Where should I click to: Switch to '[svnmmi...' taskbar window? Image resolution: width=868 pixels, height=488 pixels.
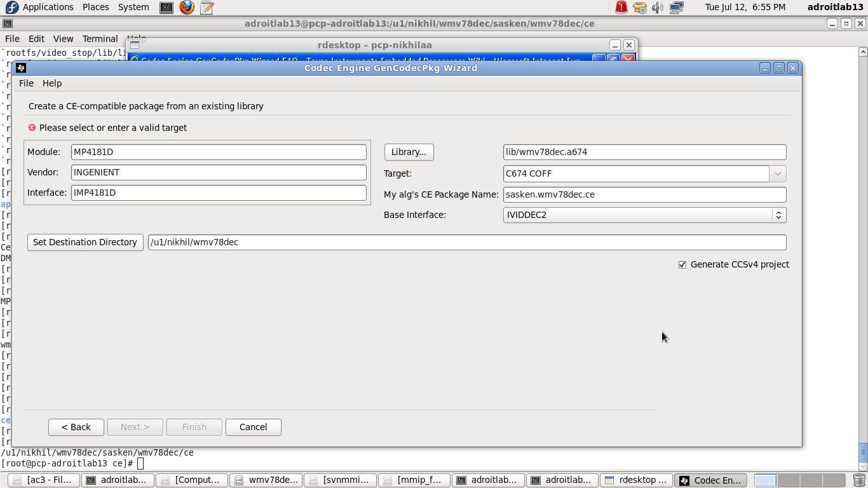point(341,480)
